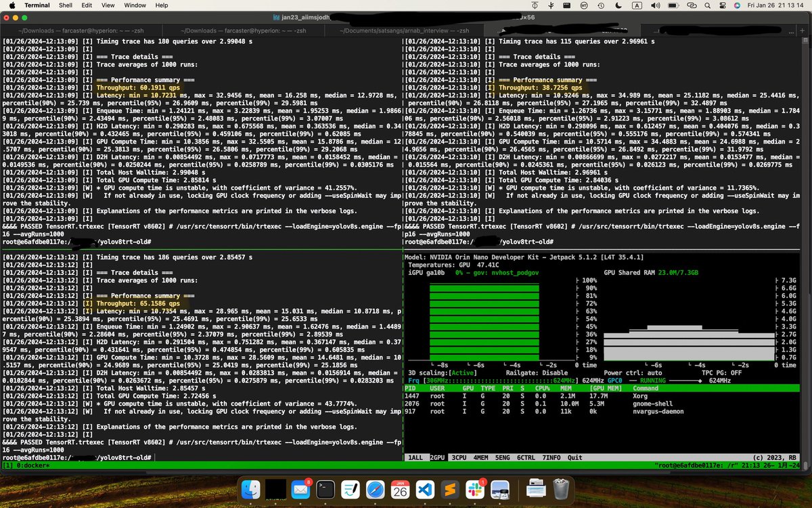This screenshot has width=812, height=508.
Task: Click Throughput: 60.1911 qps text
Action: (x=137, y=88)
